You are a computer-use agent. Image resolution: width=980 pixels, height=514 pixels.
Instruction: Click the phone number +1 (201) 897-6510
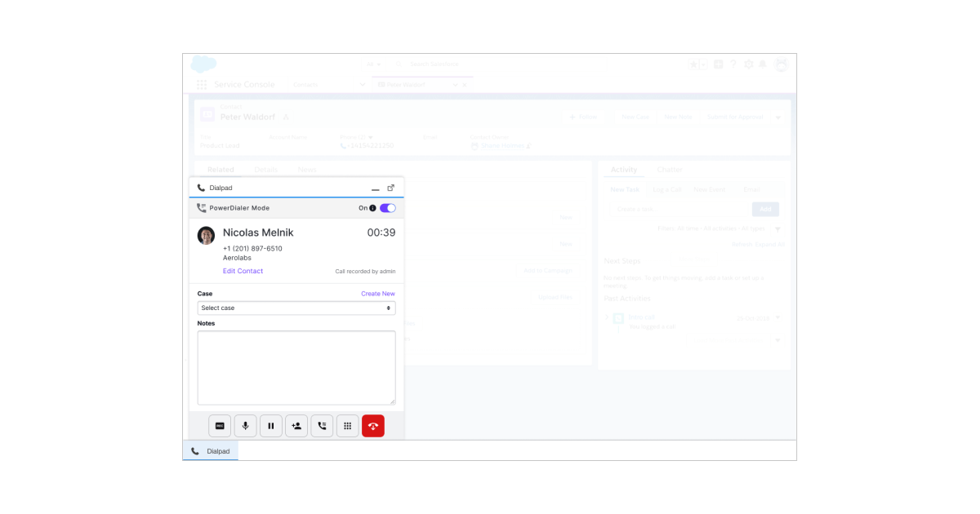(252, 248)
